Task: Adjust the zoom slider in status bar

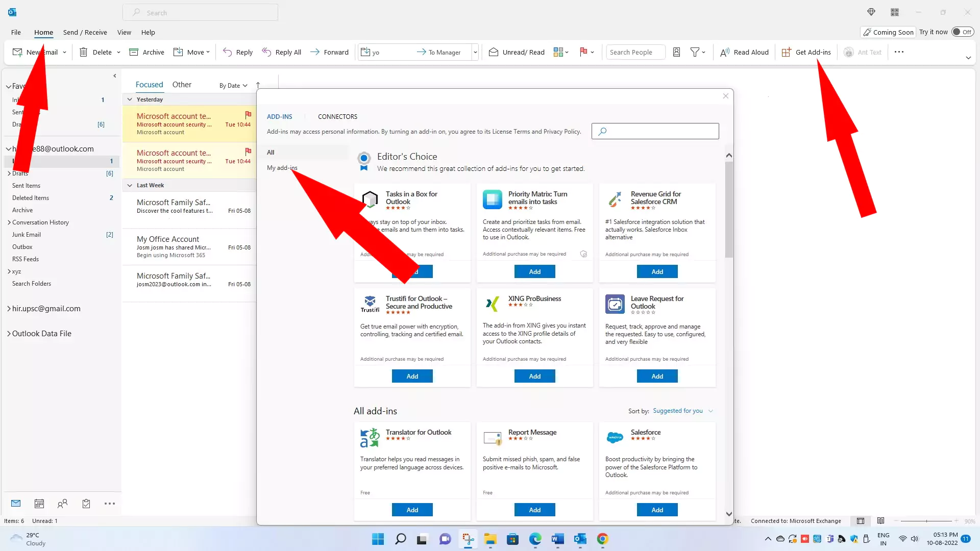Action: (926, 521)
